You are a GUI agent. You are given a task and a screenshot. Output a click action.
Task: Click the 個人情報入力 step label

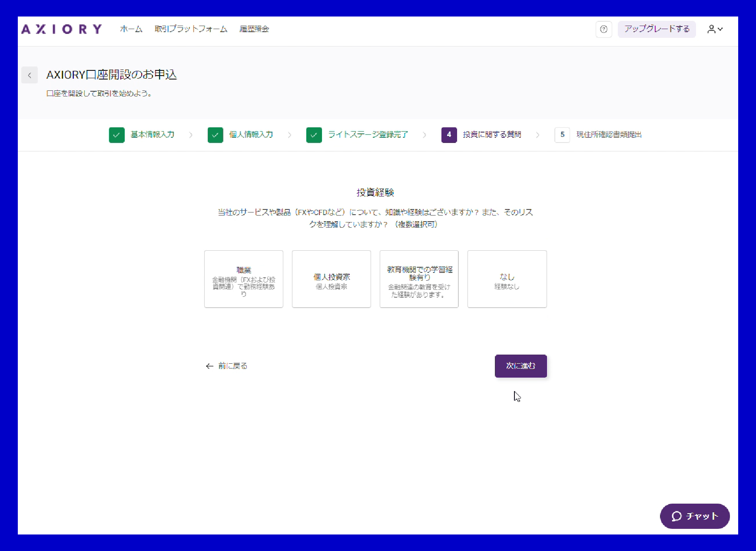251,135
